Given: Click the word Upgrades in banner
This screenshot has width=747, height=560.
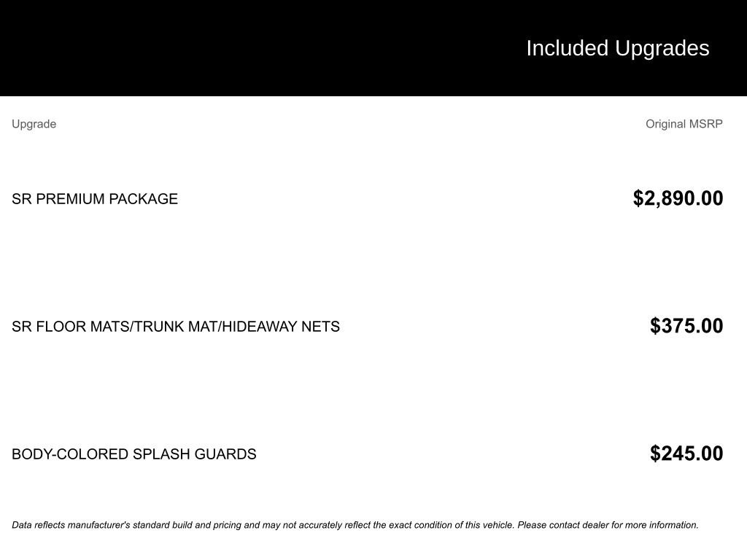Looking at the screenshot, I should tap(662, 49).
